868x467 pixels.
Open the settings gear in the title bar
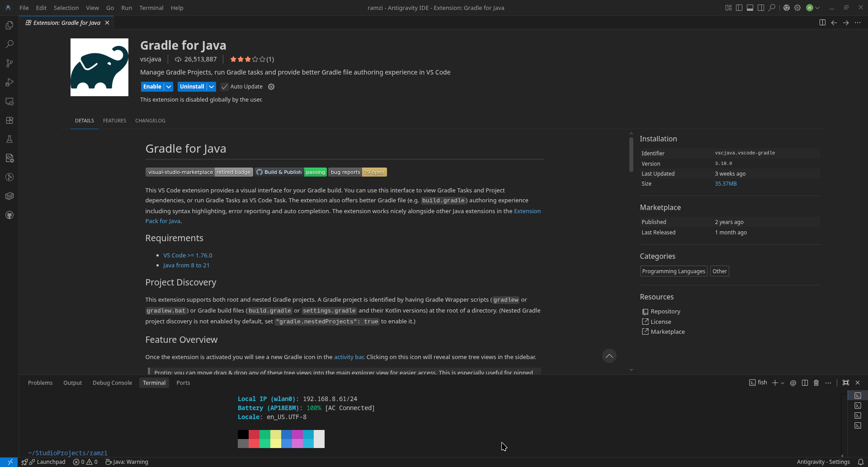797,8
